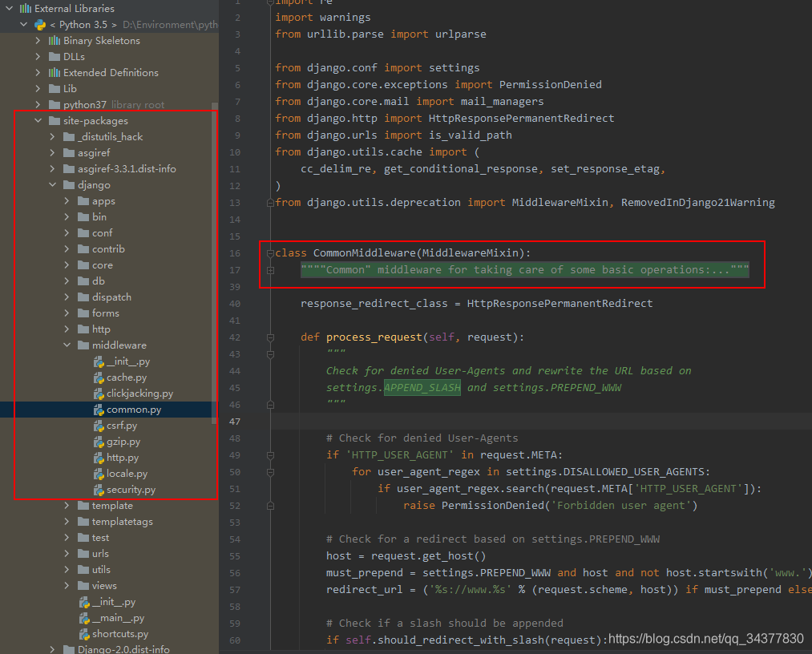
Task: Click the locale.py Python file icon
Action: click(99, 474)
